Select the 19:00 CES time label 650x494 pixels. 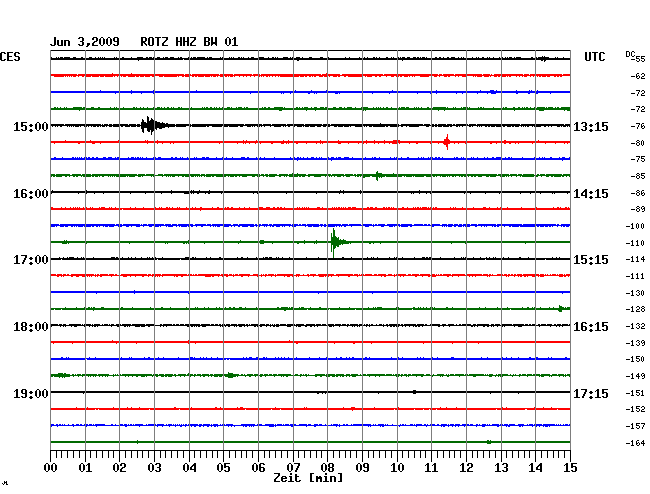[x=31, y=393]
